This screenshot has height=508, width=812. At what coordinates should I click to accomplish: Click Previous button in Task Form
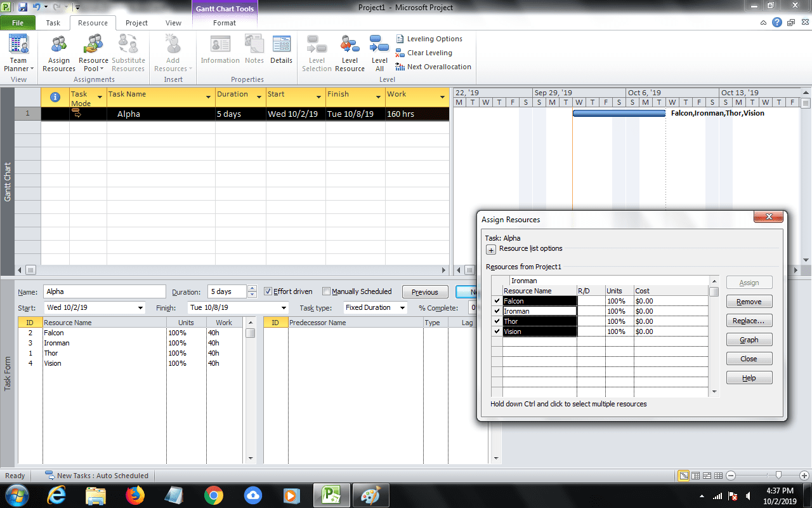pos(425,292)
